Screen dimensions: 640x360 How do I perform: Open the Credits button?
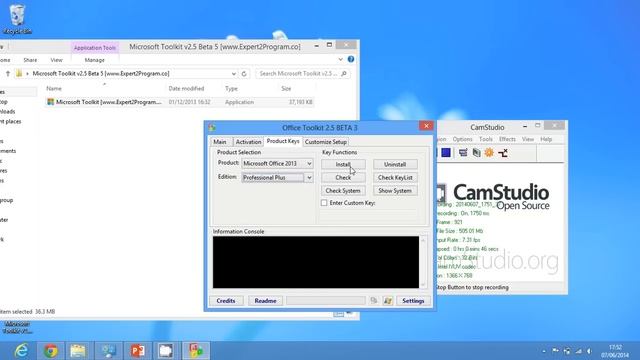pyautogui.click(x=226, y=301)
